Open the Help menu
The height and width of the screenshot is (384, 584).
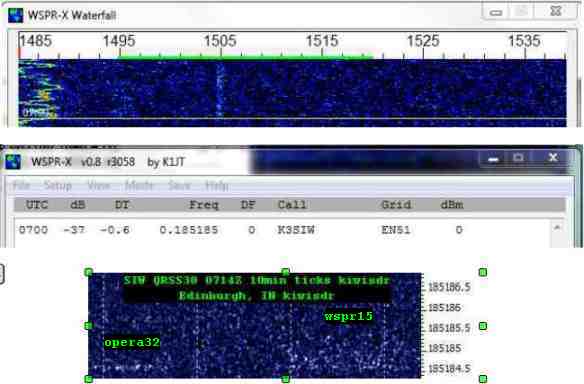(216, 185)
